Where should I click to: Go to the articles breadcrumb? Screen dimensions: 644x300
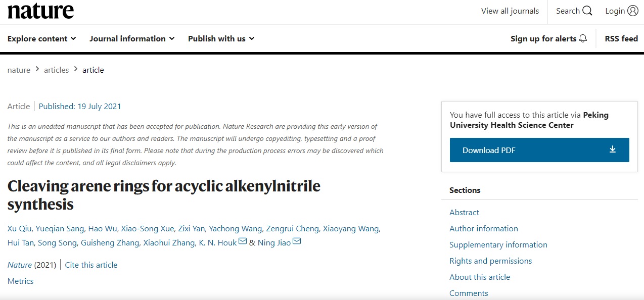[56, 70]
